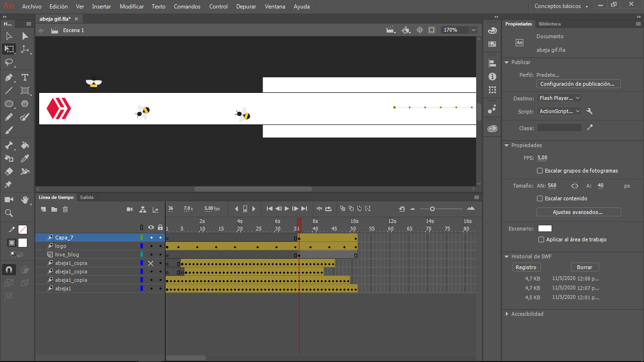Select the Eraser tool
644x362 pixels.
[9, 172]
